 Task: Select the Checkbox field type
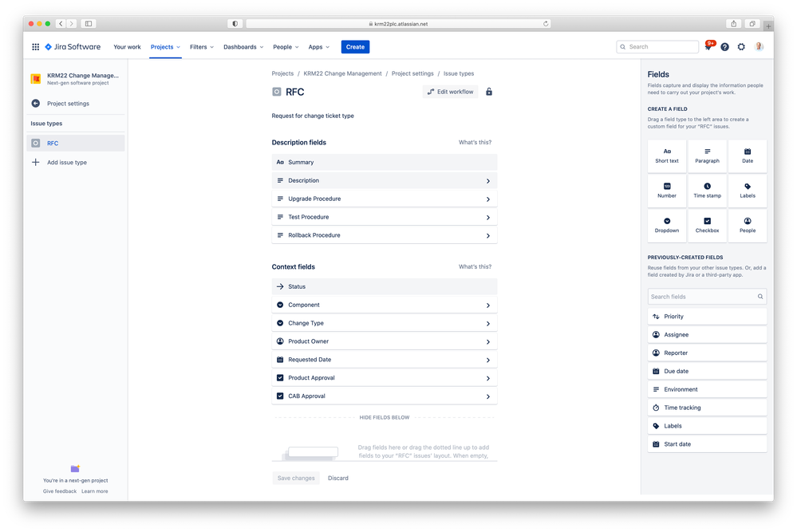point(707,226)
